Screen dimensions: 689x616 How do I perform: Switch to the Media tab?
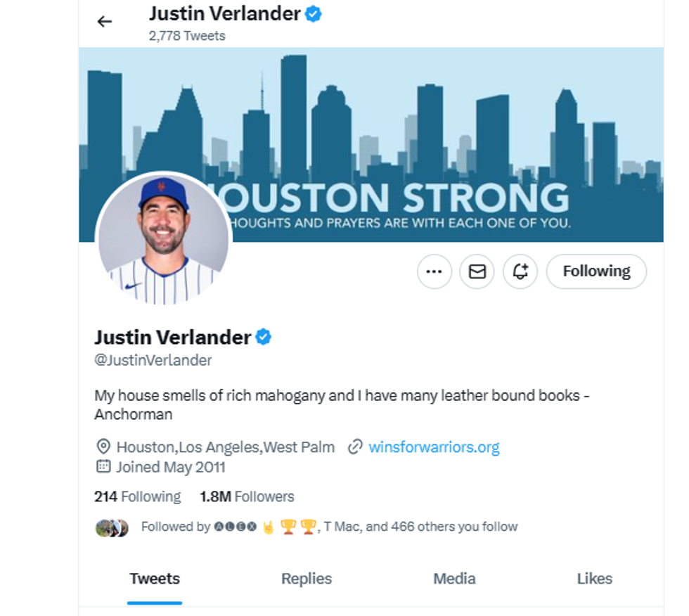454,579
